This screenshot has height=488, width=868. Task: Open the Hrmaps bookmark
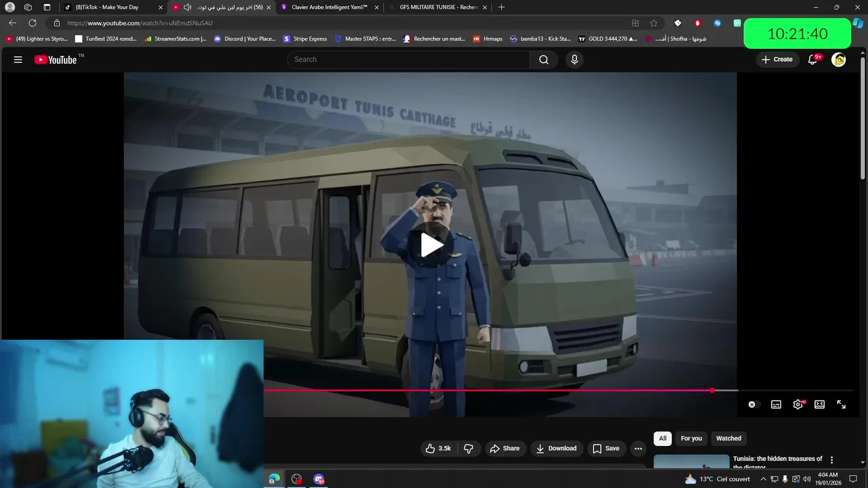tap(488, 39)
